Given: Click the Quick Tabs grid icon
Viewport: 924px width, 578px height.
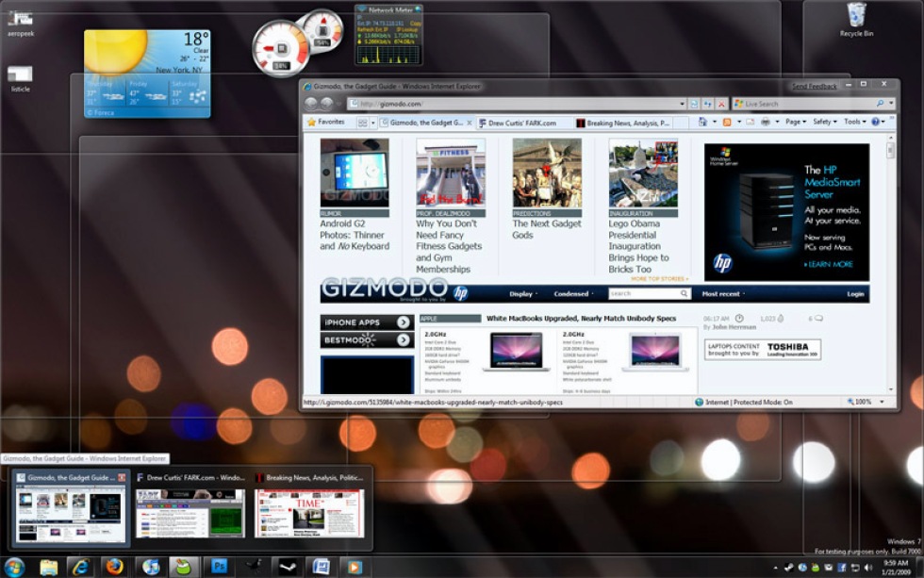Looking at the screenshot, I should (362, 123).
